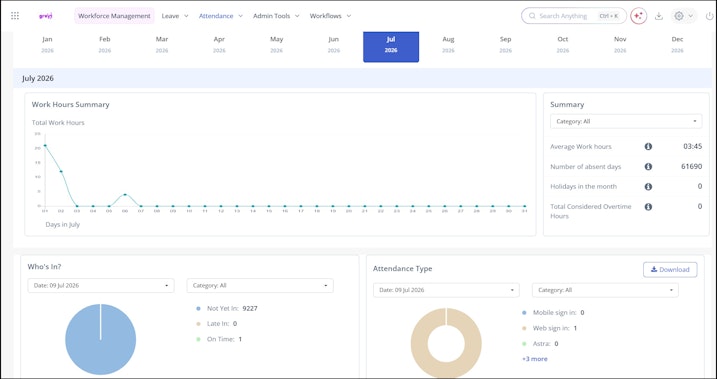Screen dimensions: 717x379
Task: Click the Days in July axis label
Action: (x=63, y=225)
